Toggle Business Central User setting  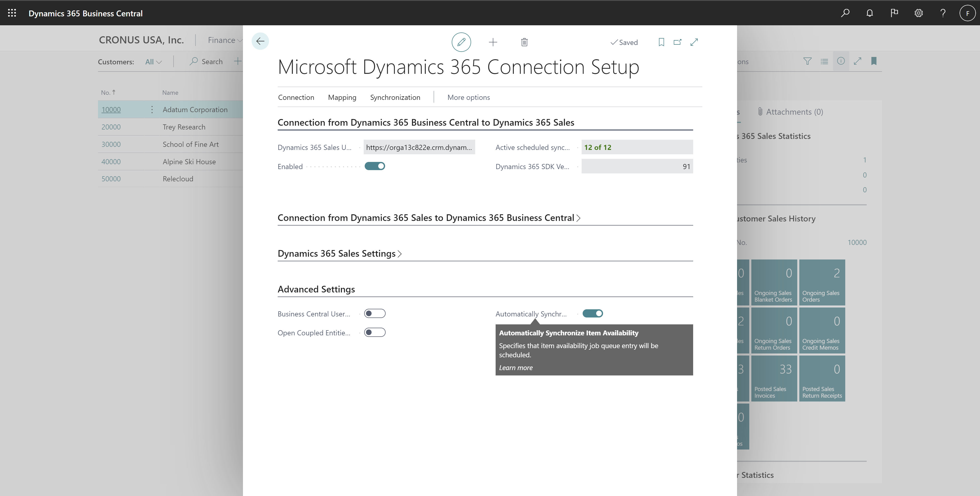pyautogui.click(x=374, y=313)
